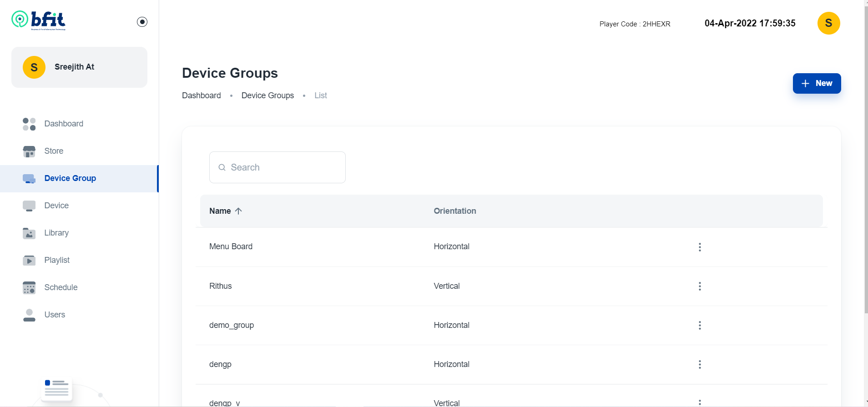Screen dimensions: 868x407
Task: Focus the Search input field
Action: (278, 167)
